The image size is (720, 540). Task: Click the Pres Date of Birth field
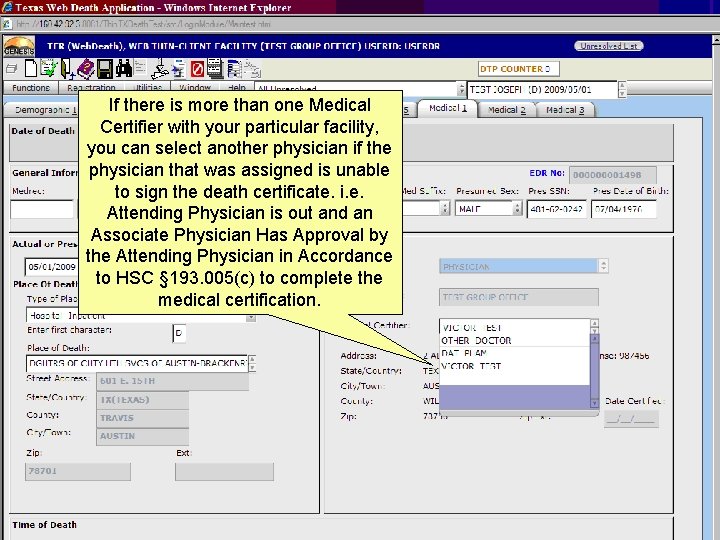pyautogui.click(x=624, y=209)
